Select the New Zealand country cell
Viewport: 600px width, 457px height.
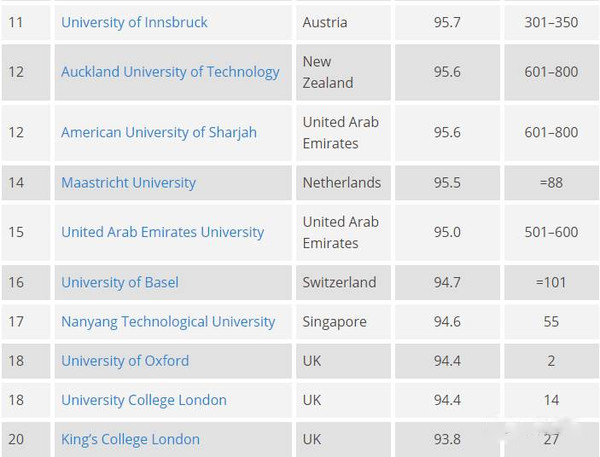click(x=343, y=72)
